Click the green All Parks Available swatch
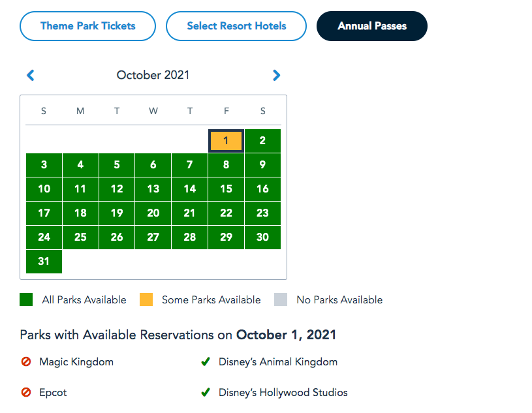The height and width of the screenshot is (413, 532). pyautogui.click(x=26, y=300)
